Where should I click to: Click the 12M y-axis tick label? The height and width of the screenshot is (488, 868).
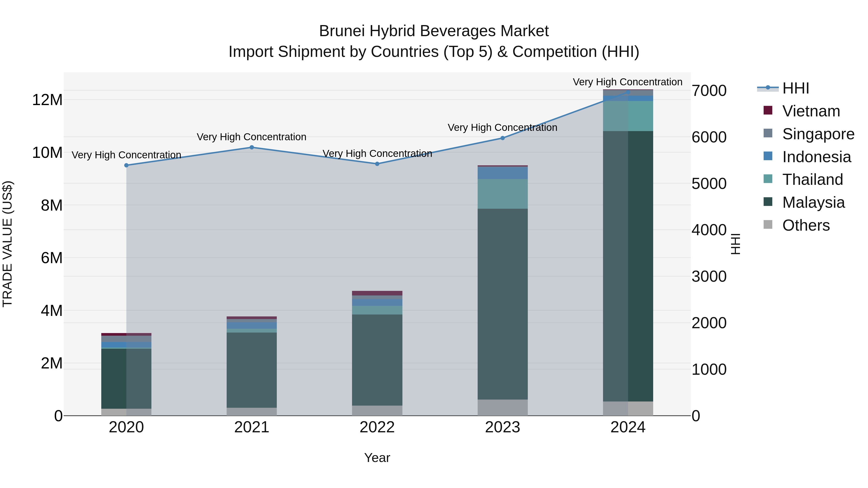pos(47,100)
